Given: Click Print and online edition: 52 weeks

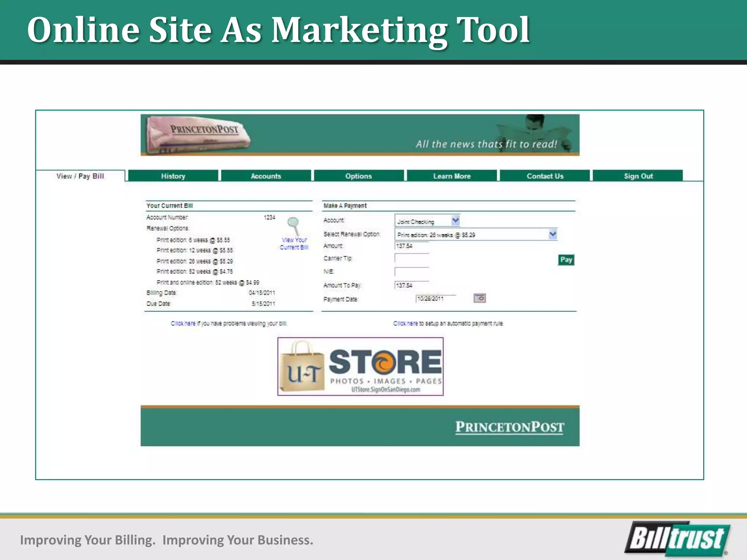Looking at the screenshot, I should click(208, 283).
